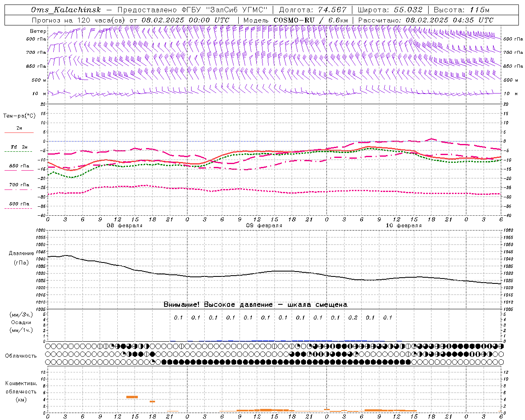525x420 pixels.
Task: Select the Долгота: 74.567 header field
Action: coord(313,10)
